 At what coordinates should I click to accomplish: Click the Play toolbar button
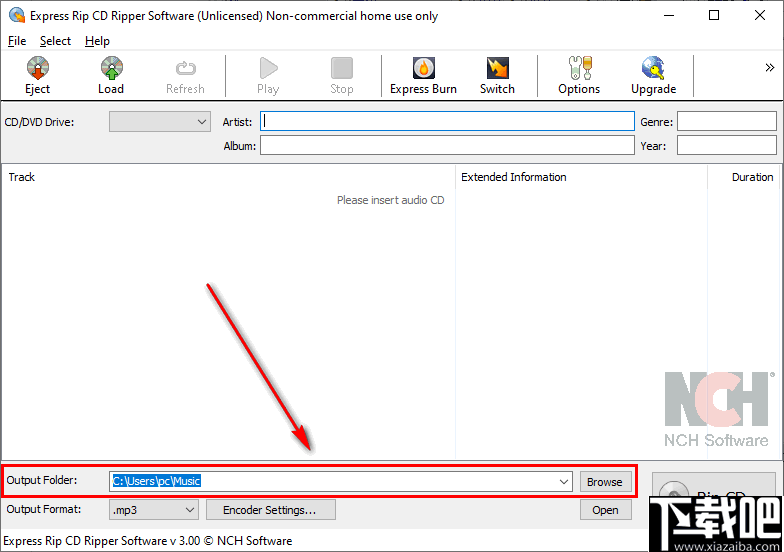click(x=268, y=76)
